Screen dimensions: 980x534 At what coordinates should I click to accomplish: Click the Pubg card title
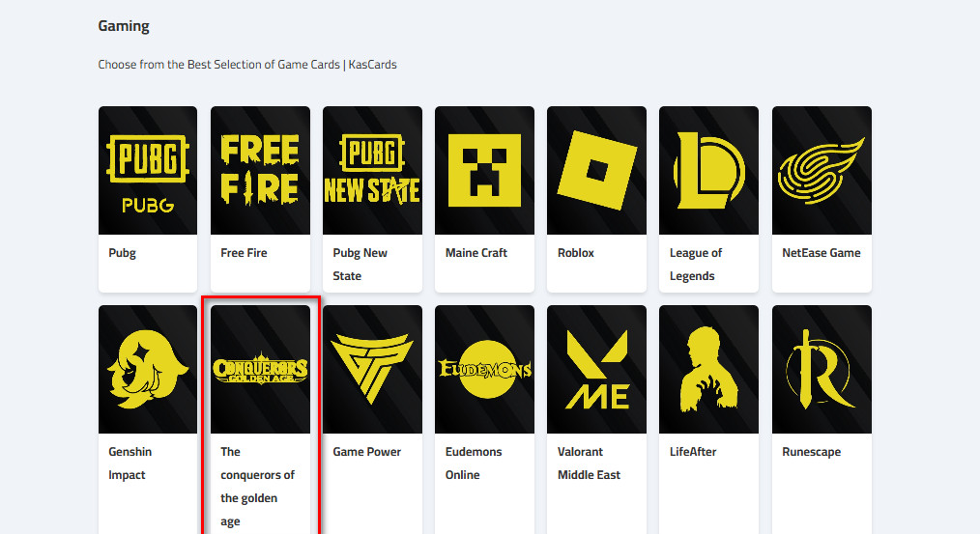[122, 253]
